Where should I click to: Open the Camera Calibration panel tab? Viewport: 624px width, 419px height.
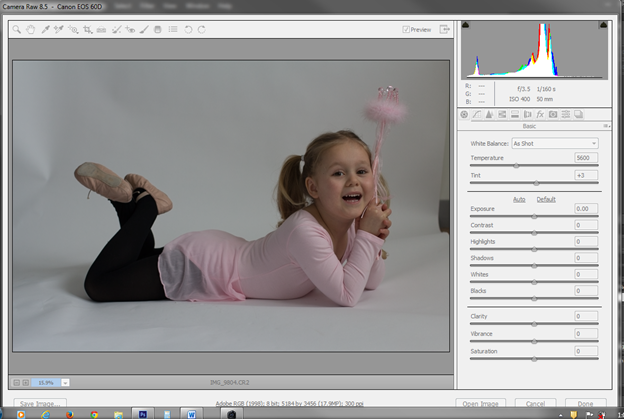pyautogui.click(x=553, y=115)
